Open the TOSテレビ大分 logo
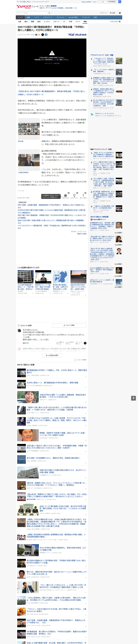Image resolution: width=138 pixels, height=644 pixels. [77, 35]
